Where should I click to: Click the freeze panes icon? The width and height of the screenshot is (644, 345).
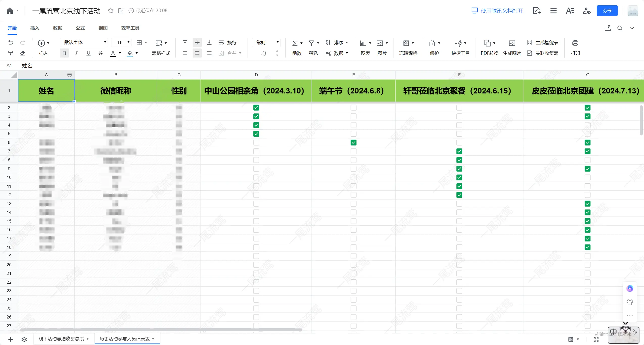pos(406,43)
